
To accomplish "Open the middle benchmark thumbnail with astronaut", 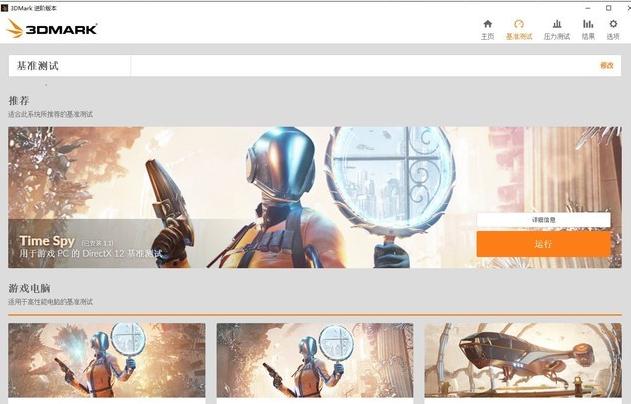I will pyautogui.click(x=315, y=360).
